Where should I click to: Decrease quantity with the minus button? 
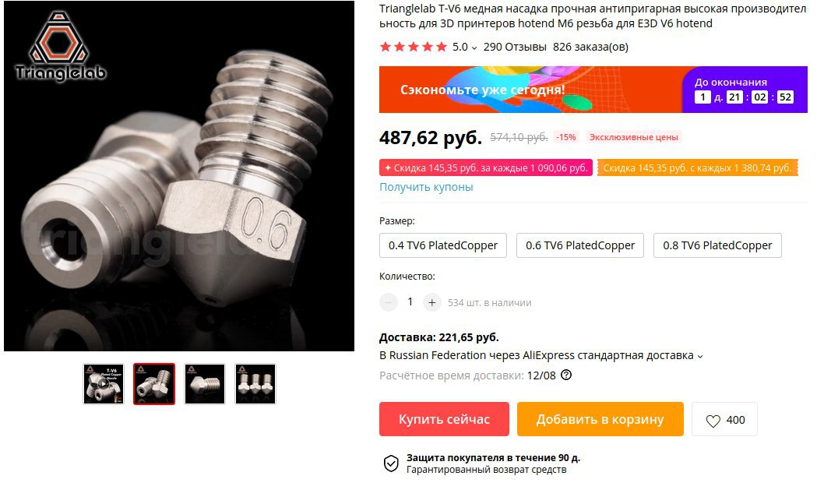click(389, 302)
